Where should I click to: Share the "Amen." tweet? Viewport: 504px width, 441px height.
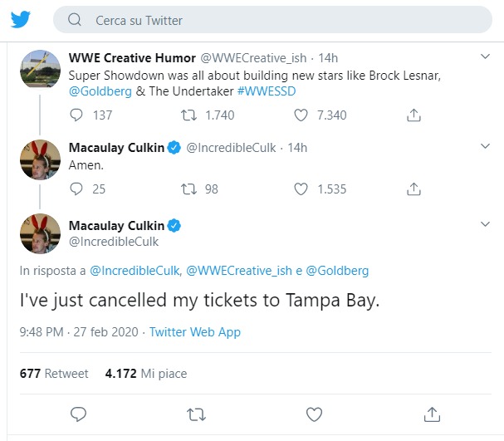(x=413, y=189)
